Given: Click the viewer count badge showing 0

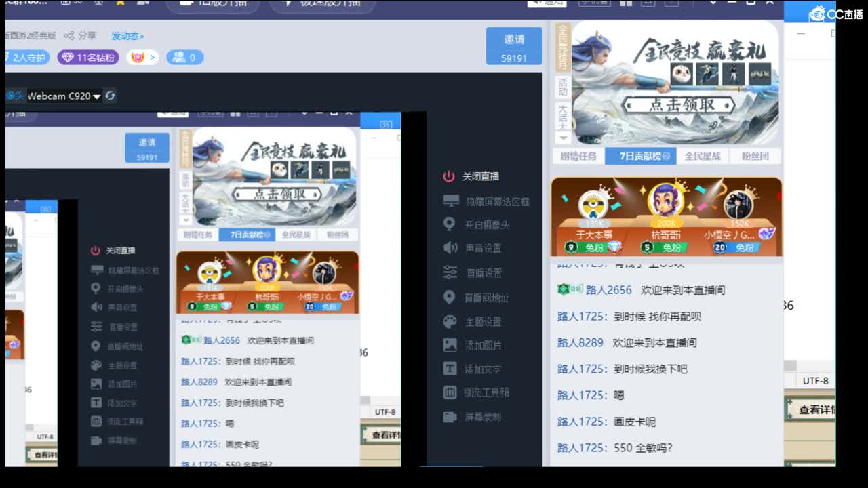Looking at the screenshot, I should (x=184, y=58).
